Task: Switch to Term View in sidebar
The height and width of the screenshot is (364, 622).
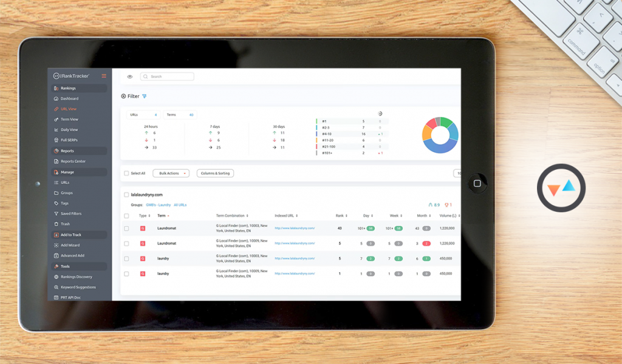Action: tap(69, 120)
